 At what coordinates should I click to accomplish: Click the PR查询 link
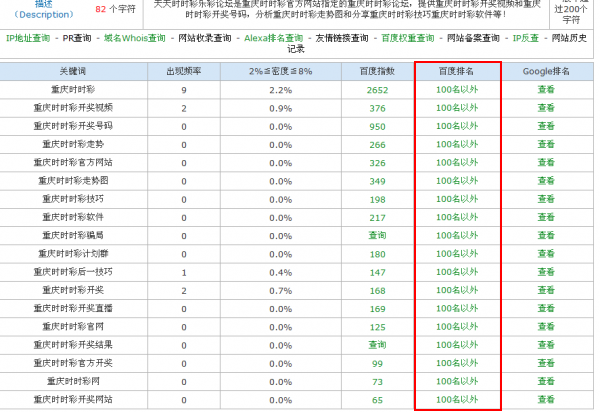(x=79, y=38)
